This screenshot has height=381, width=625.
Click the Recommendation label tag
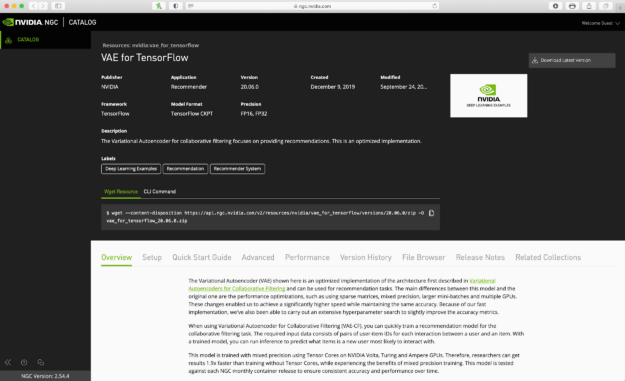tap(185, 169)
